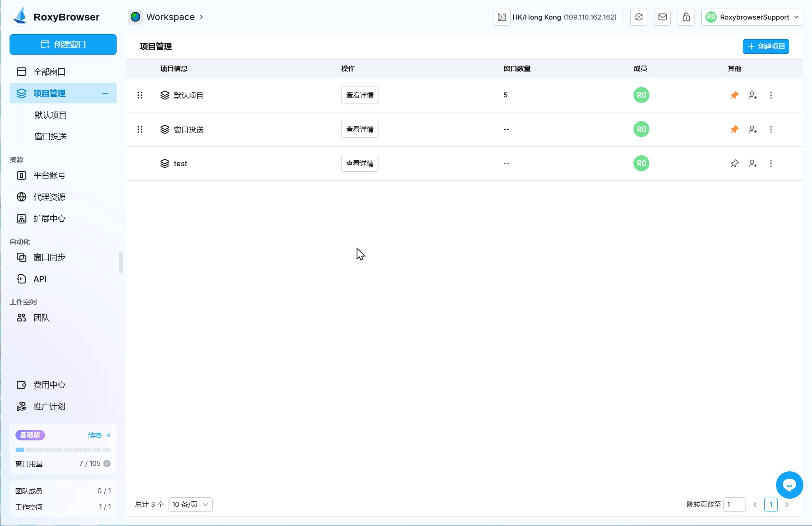Open 代理资源 in the sidebar

pos(49,197)
